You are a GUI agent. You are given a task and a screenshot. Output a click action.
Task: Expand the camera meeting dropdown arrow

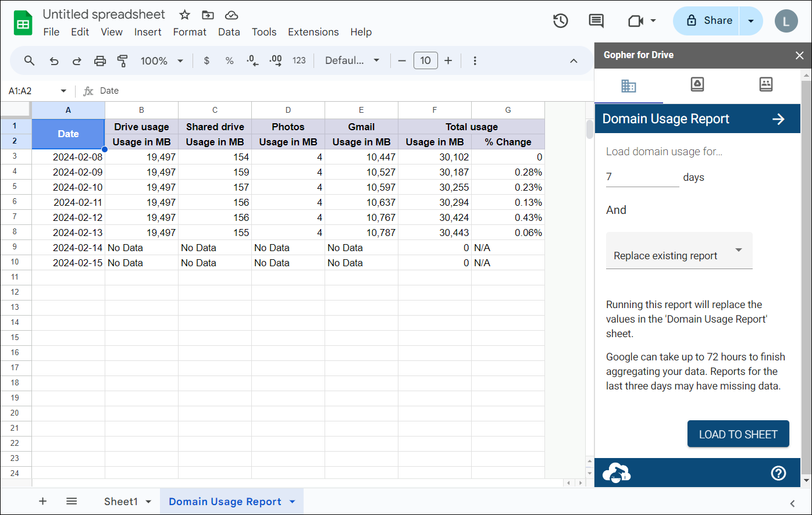coord(653,21)
